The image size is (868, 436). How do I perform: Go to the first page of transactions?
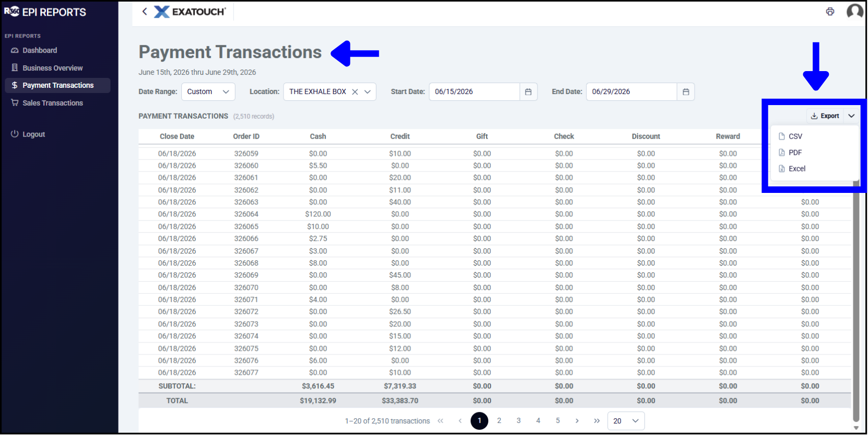[x=440, y=421]
